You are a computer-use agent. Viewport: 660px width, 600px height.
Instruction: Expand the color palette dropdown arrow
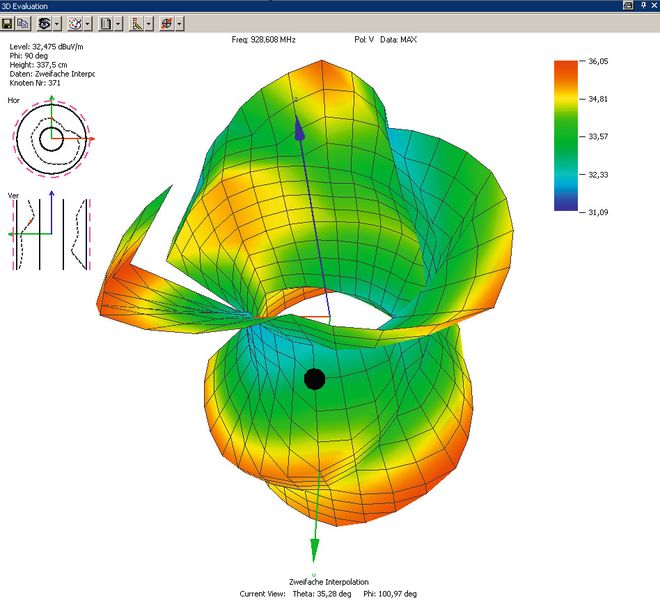point(87,24)
